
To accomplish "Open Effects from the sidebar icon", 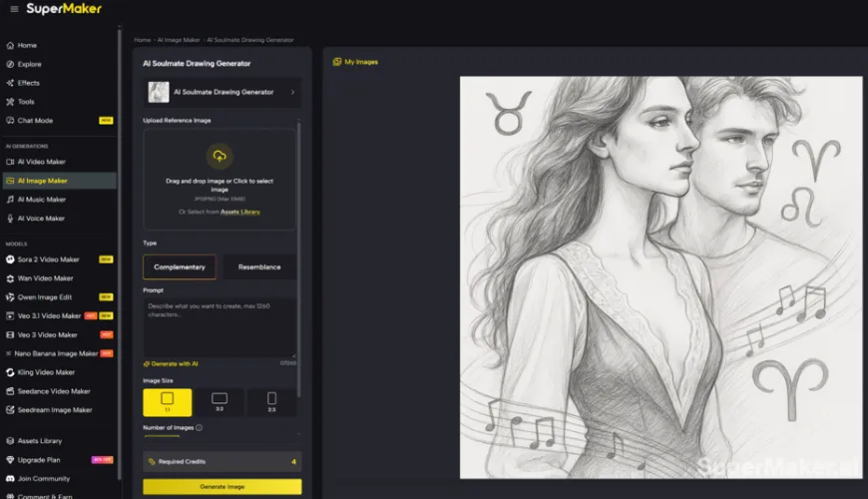I will 10,83.
